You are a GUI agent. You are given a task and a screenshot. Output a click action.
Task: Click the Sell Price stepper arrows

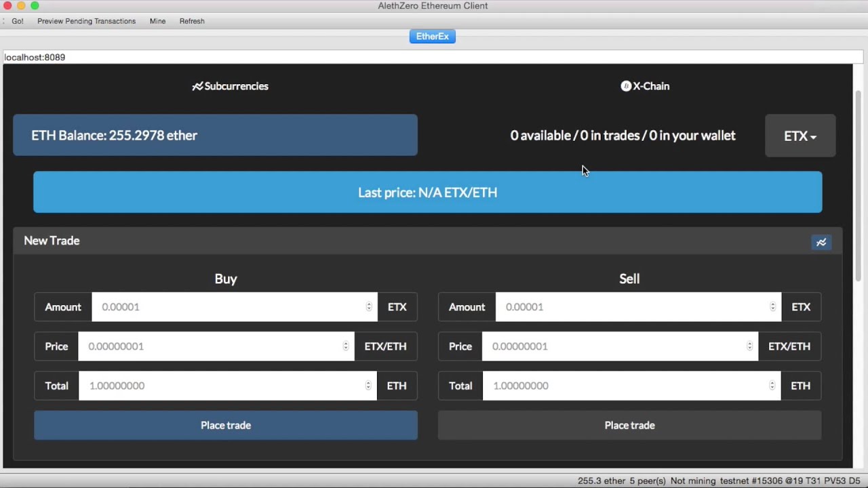pyautogui.click(x=749, y=346)
